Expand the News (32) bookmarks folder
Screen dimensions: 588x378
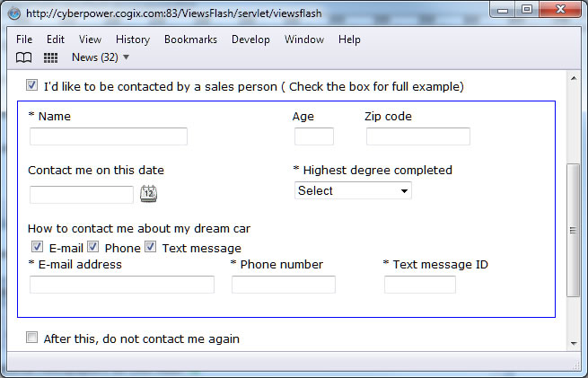coord(101,57)
